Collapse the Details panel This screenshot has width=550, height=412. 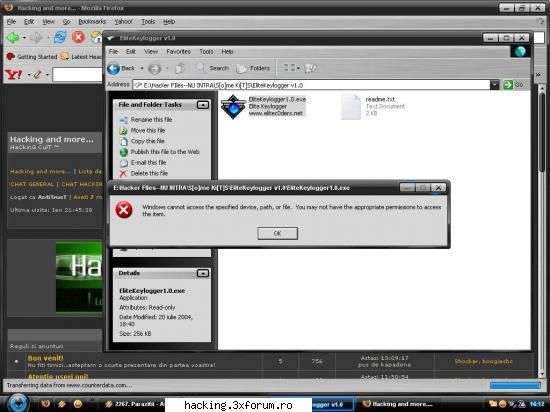click(203, 273)
